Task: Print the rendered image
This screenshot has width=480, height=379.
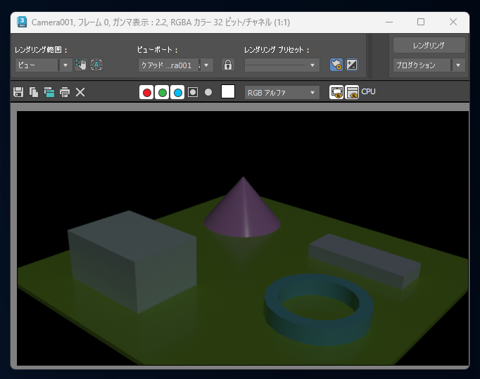Action: click(65, 92)
